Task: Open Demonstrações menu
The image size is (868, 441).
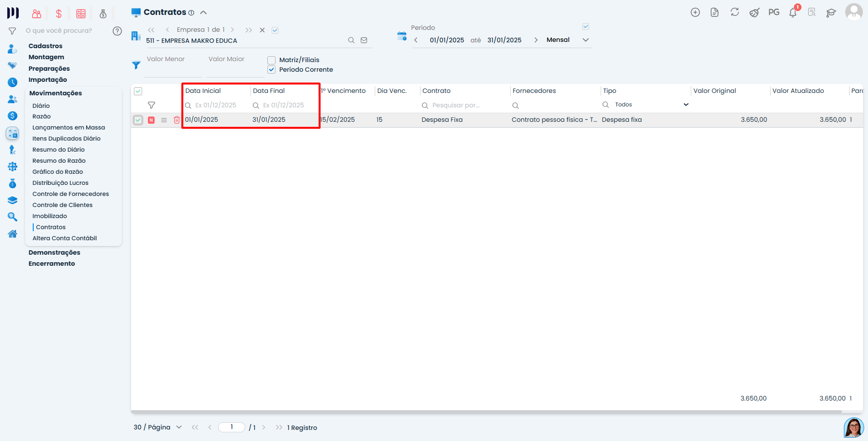Action: click(54, 252)
